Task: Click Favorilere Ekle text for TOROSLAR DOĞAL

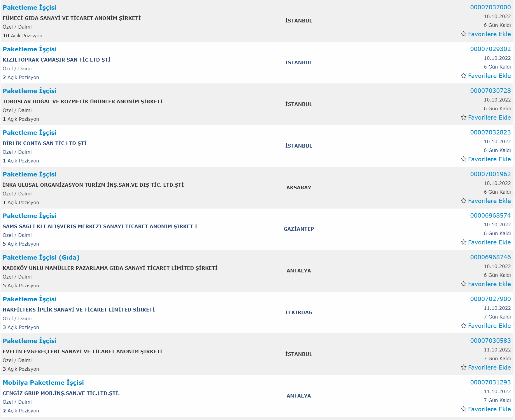Action: click(x=489, y=118)
